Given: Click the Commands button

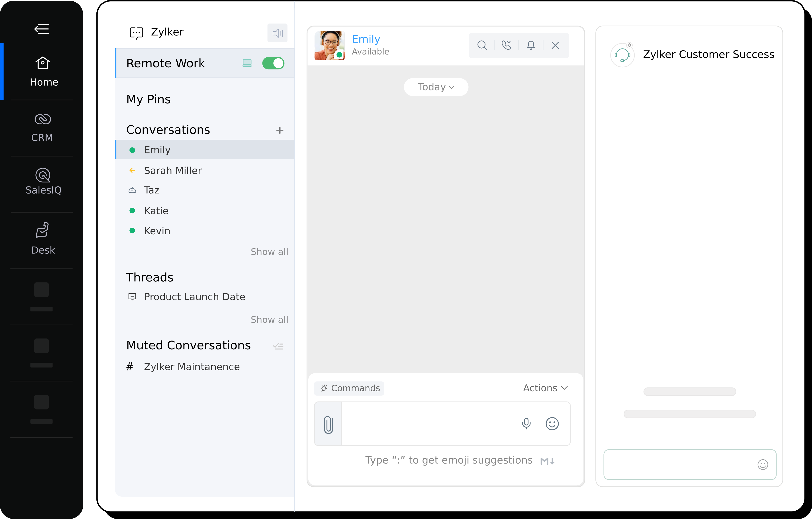Looking at the screenshot, I should pyautogui.click(x=349, y=388).
